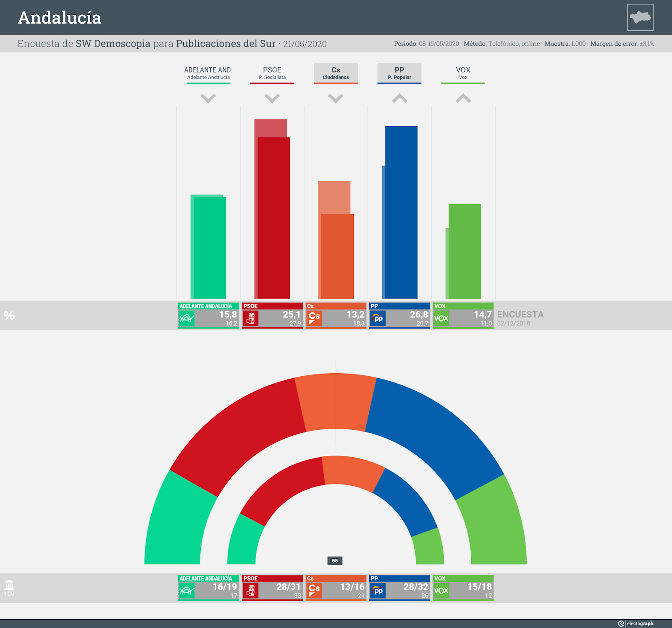The image size is (672, 628).
Task: Click the ENCUESTA 02/12/2018 label
Action: click(520, 318)
